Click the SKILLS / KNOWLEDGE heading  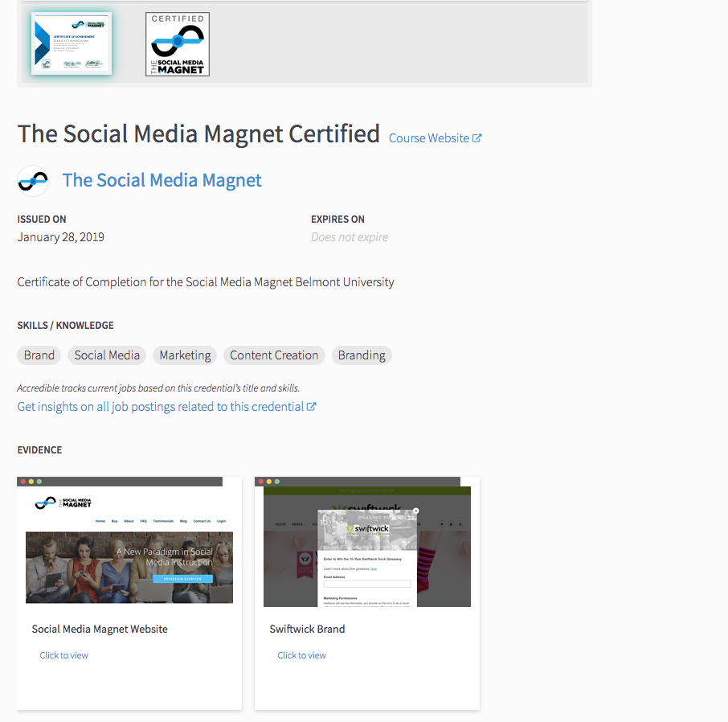tap(65, 326)
